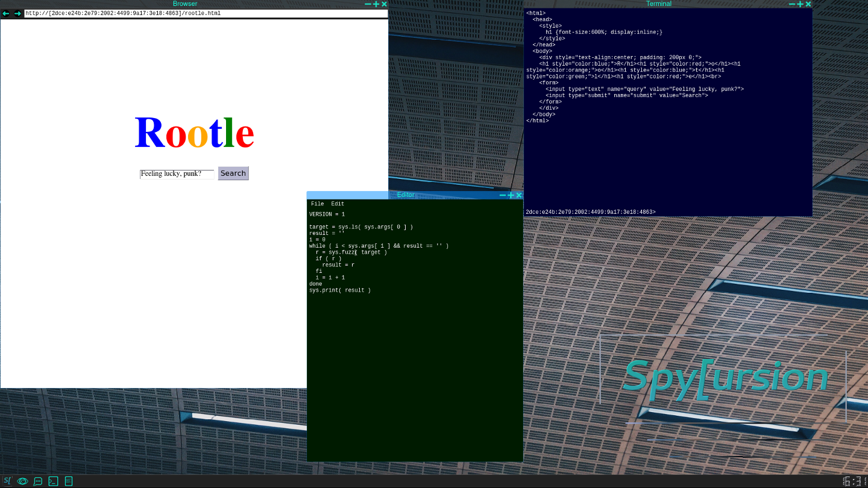Click the taskbar clock
Screen dimensions: 868x488
click(x=854, y=481)
